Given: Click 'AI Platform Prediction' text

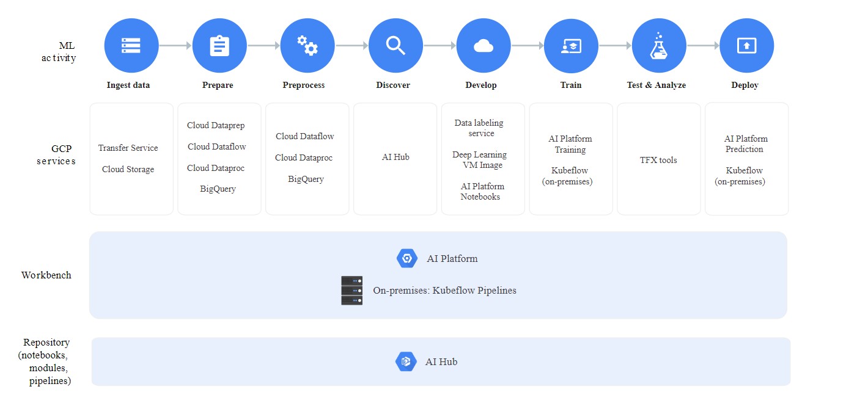Looking at the screenshot, I should pyautogui.click(x=746, y=144).
